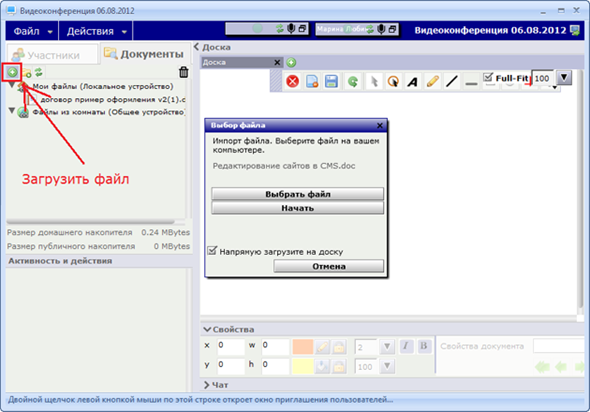Toggle bold B in properties panel

[424, 346]
